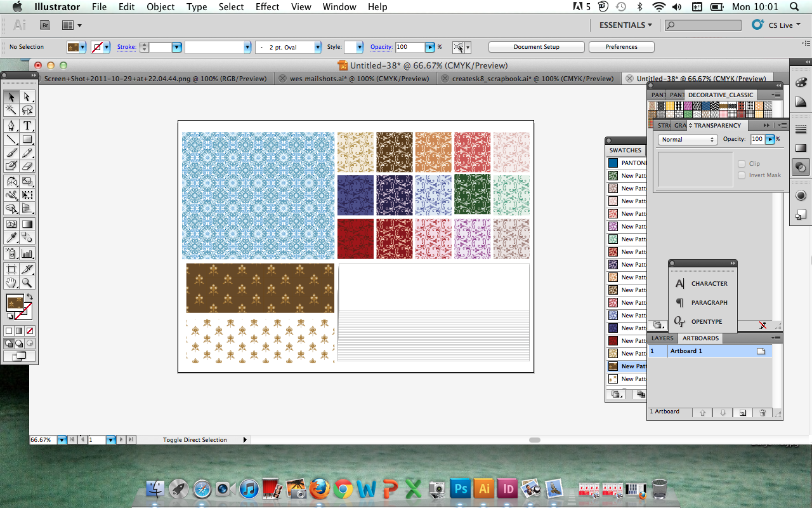This screenshot has height=508, width=812.
Task: Enable the Clip checkbox in Transparency panel
Action: pos(741,163)
